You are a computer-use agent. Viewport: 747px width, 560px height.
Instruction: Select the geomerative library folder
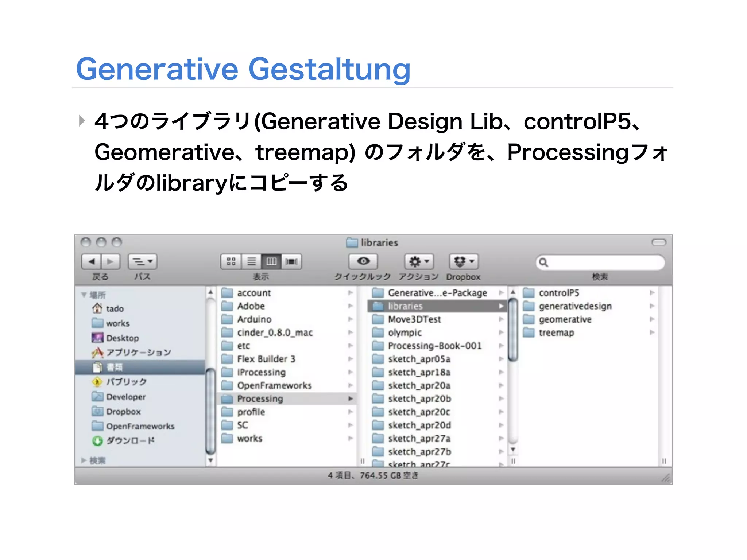coord(589,319)
